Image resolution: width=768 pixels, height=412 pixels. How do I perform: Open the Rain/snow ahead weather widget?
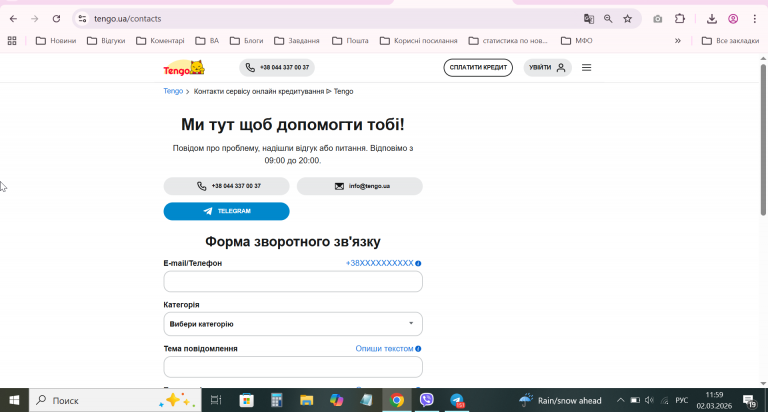click(x=561, y=400)
